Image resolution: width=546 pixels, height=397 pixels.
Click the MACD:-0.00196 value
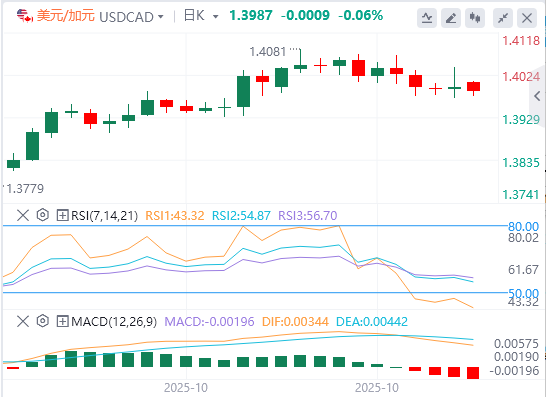point(209,321)
